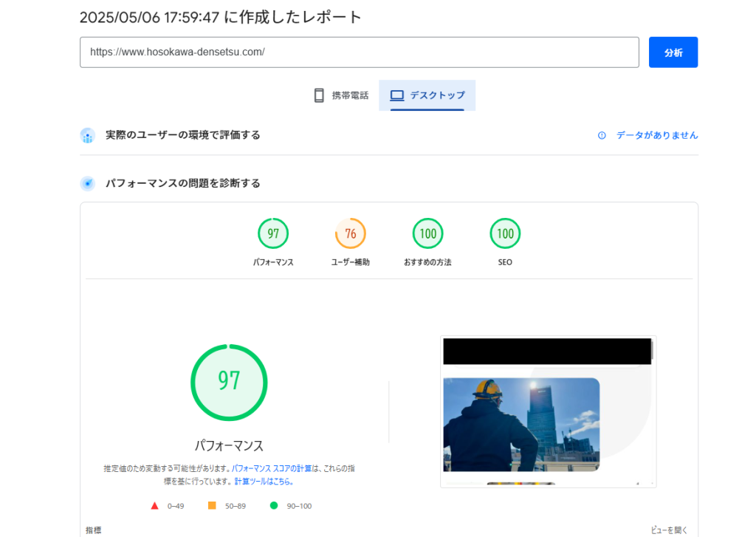Click the green circle 90–100 legend icon
Screen dimensions: 756x537
pyautogui.click(x=274, y=506)
